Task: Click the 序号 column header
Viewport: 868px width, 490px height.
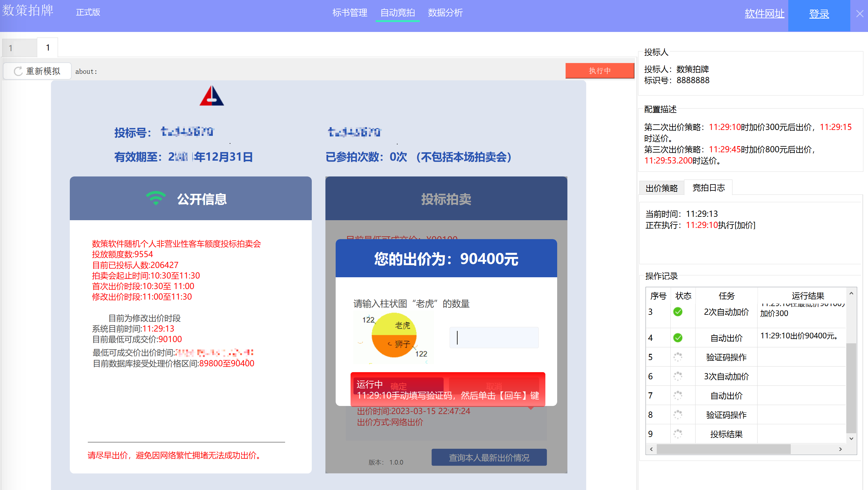Action: (658, 296)
